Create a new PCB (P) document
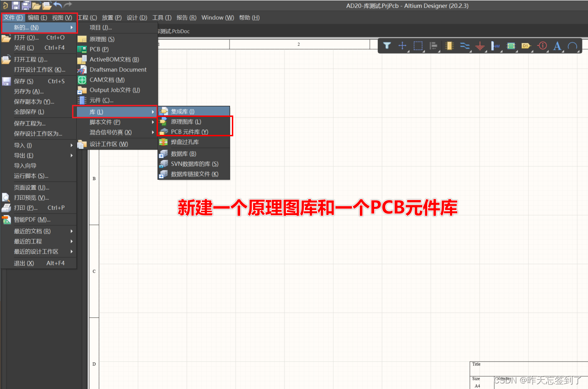Viewport: 588px width, 389px height. coord(117,49)
